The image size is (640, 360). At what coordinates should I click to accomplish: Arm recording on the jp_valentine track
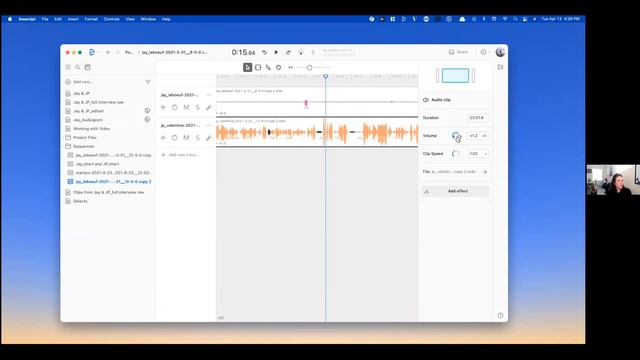pyautogui.click(x=175, y=138)
